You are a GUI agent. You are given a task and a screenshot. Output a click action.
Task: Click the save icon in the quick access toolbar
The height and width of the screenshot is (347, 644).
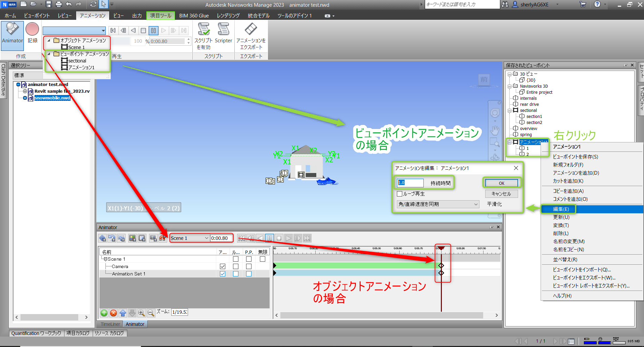click(x=49, y=4)
